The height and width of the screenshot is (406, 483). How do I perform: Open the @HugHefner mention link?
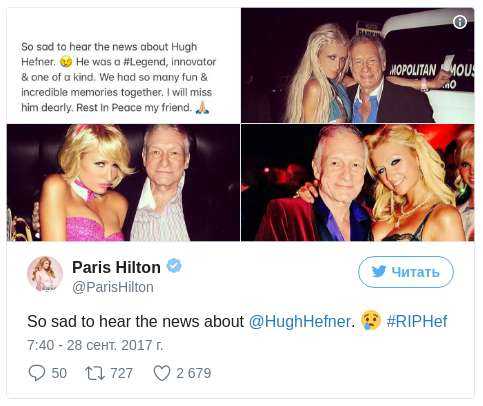300,321
